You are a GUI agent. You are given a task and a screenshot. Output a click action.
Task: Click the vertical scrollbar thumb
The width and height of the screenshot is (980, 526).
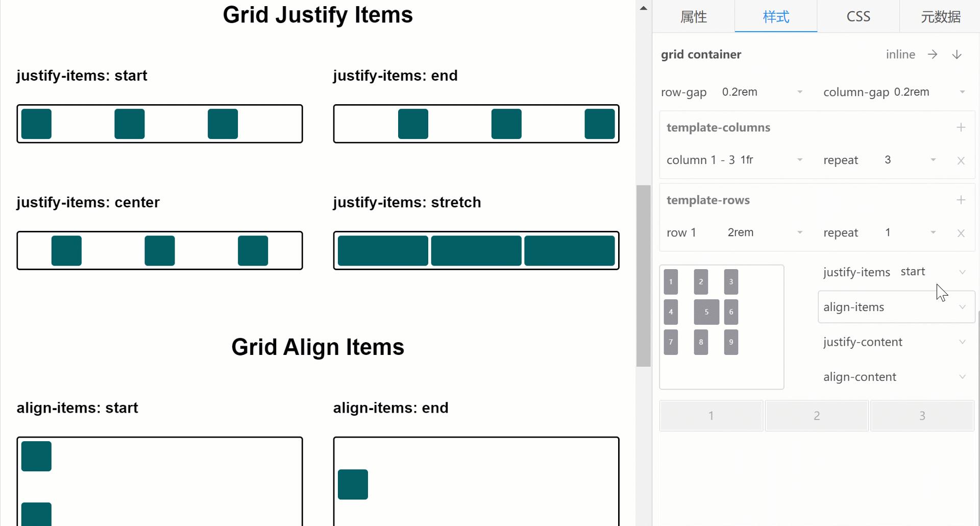pyautogui.click(x=644, y=276)
